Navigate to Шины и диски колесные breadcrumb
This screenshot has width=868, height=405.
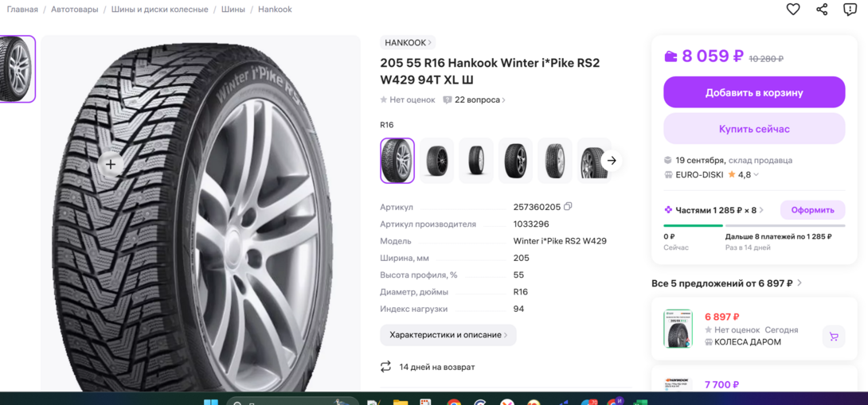tap(159, 10)
